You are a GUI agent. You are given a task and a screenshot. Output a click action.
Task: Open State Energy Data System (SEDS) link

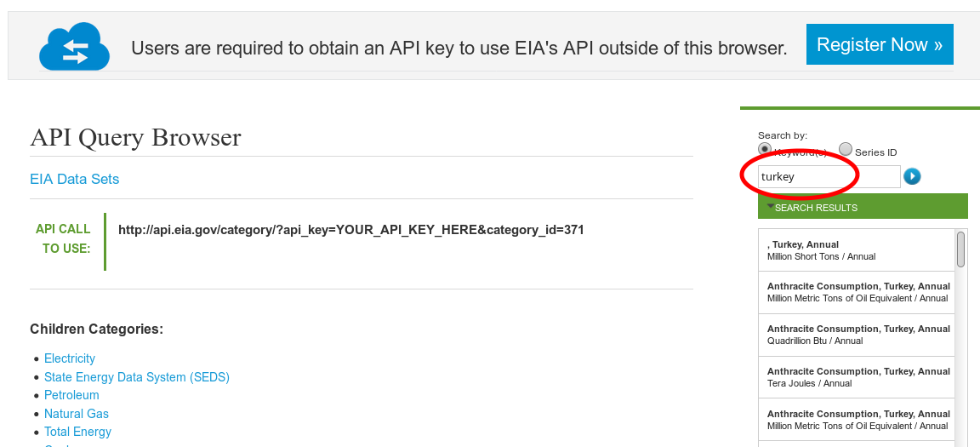[137, 377]
